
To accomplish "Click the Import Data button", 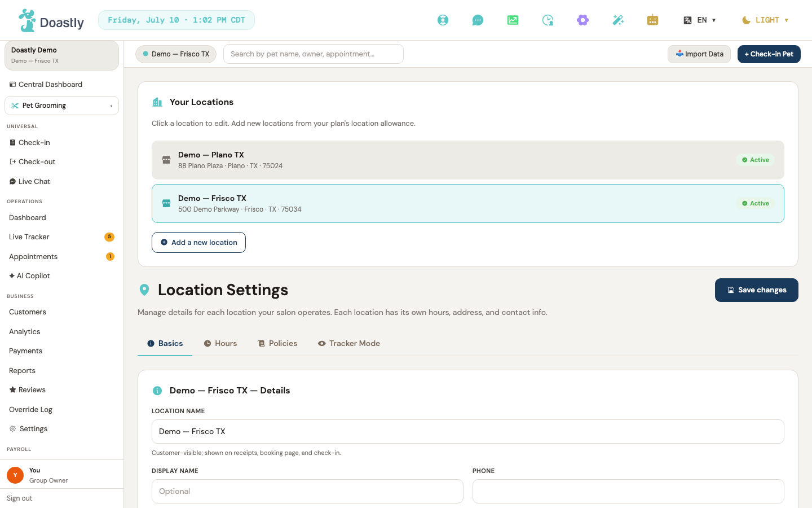I will click(x=699, y=54).
